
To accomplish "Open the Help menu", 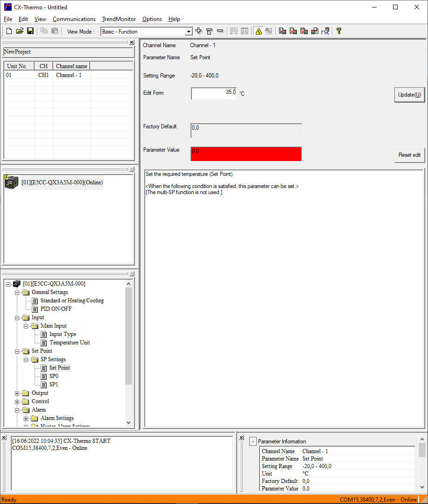I will [174, 19].
